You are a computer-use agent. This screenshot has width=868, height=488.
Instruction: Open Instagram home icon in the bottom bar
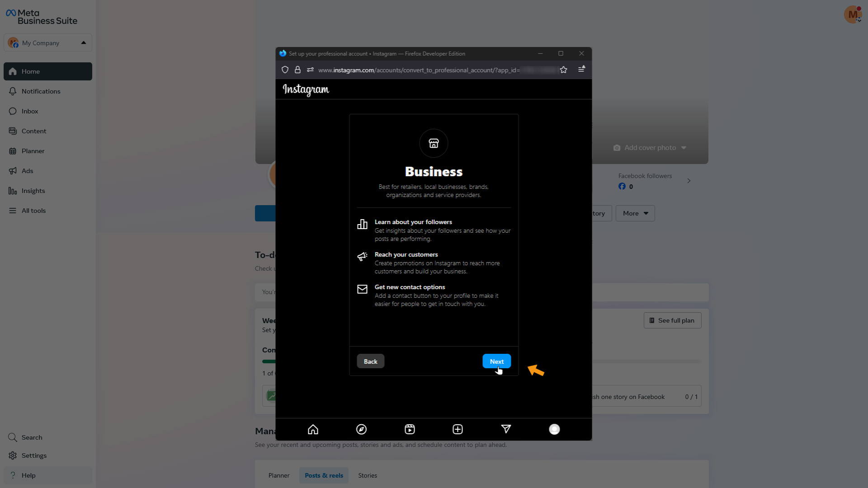pos(313,429)
